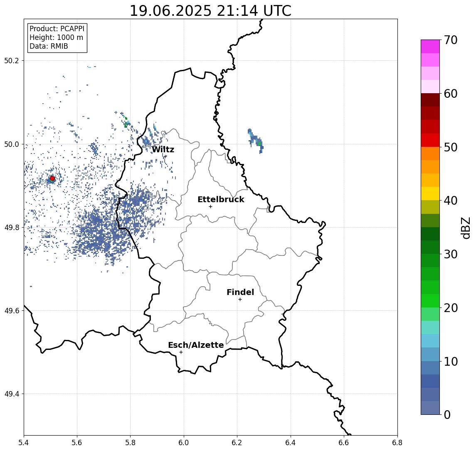The height and width of the screenshot is (451, 476).
Task: Click the Findel city label
Action: coord(240,292)
